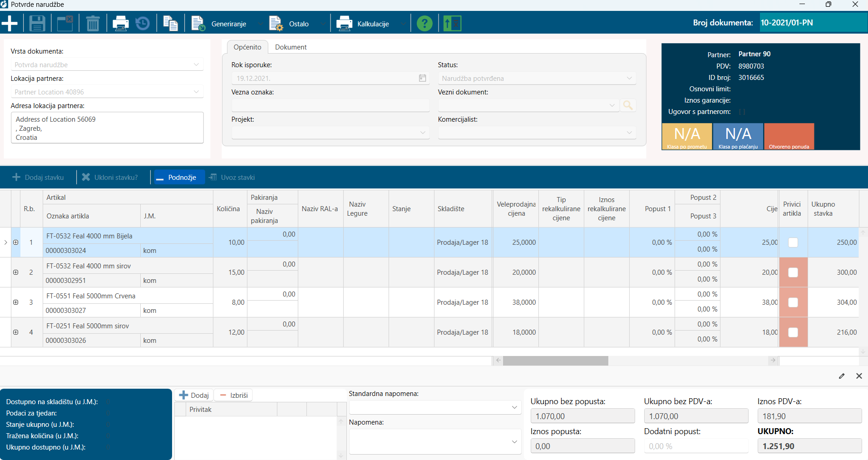Toggle Privici artikla checkbox for row 1
The image size is (868, 460).
793,242
